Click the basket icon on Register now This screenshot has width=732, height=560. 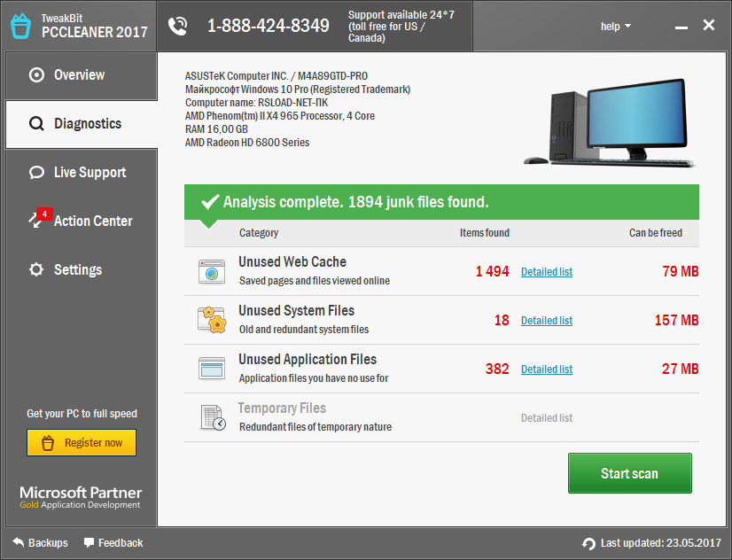(x=48, y=443)
